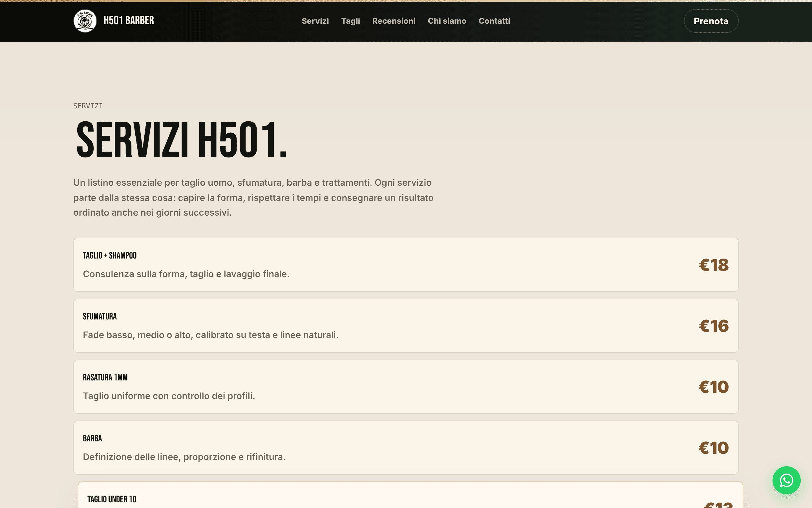Open the Servizi menu item
This screenshot has width=812, height=508.
[315, 21]
